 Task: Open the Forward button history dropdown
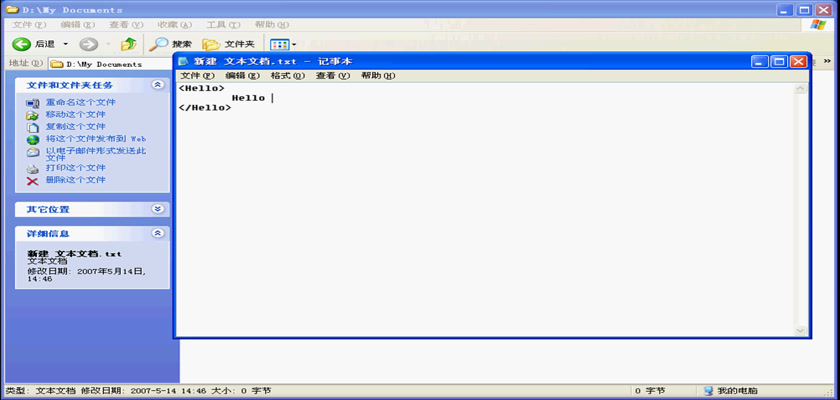click(108, 44)
